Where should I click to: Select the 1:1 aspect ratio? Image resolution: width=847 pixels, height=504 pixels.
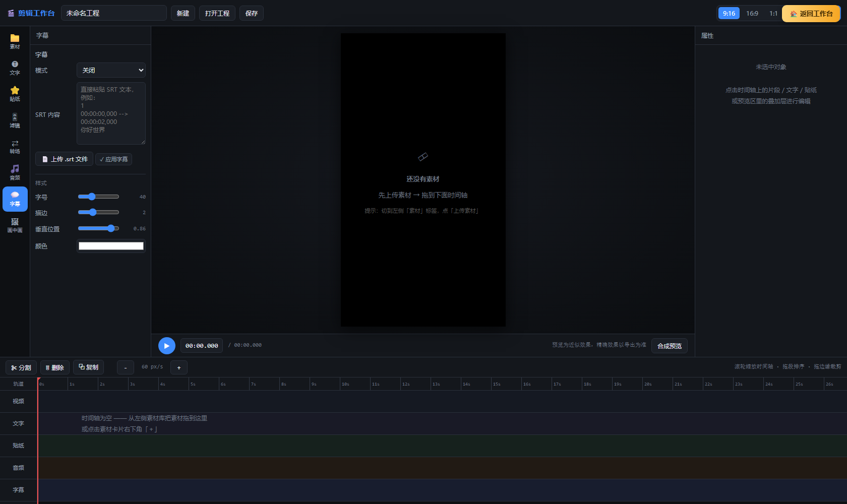point(773,13)
